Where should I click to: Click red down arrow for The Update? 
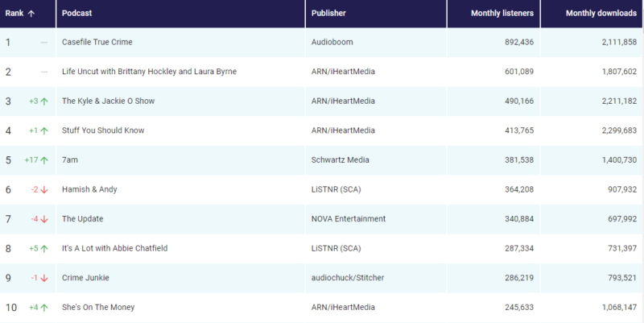(x=44, y=219)
